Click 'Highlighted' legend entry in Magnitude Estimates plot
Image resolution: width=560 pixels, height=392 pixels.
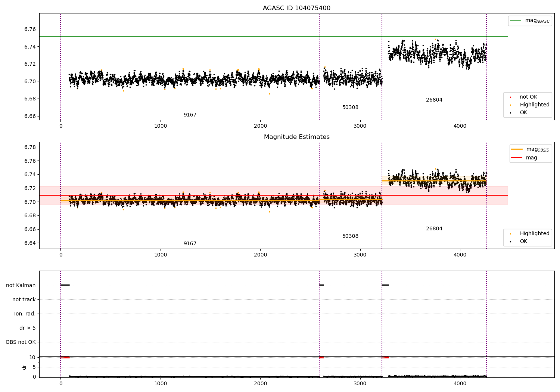pos(535,233)
